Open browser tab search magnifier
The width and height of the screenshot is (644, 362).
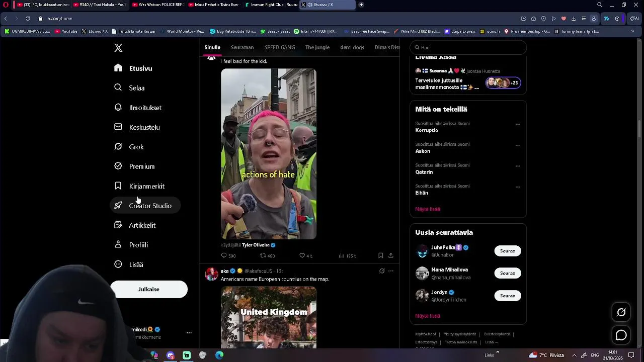click(x=600, y=5)
